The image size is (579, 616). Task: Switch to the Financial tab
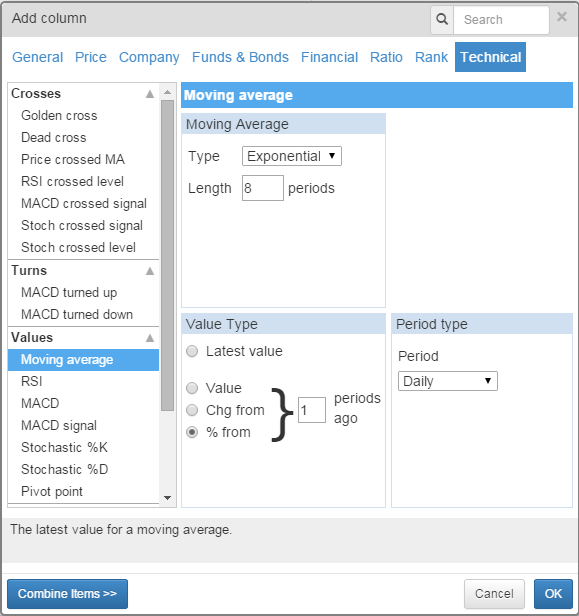click(x=329, y=57)
